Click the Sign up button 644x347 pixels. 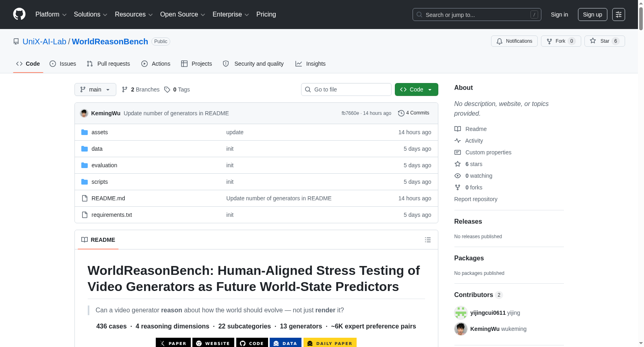[x=592, y=15]
